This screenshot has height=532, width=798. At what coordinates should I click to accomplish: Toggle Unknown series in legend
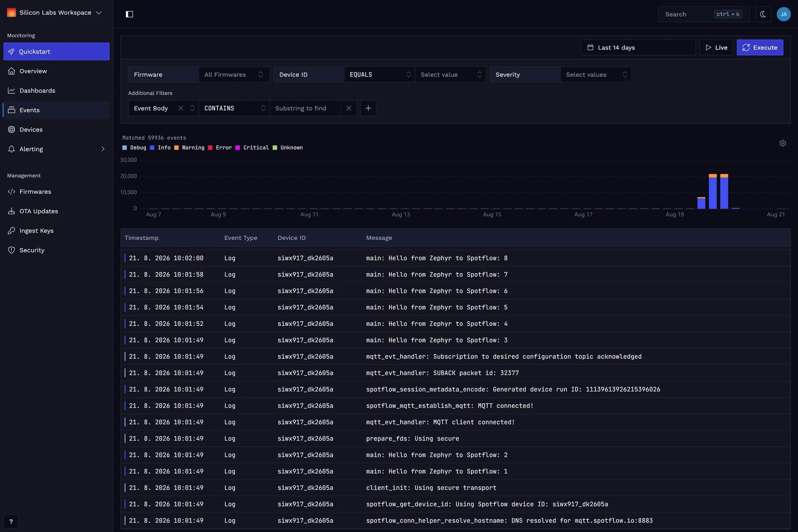288,148
